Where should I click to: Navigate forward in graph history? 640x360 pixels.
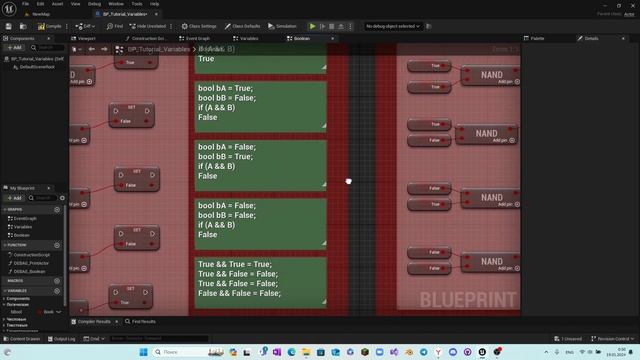[104, 49]
